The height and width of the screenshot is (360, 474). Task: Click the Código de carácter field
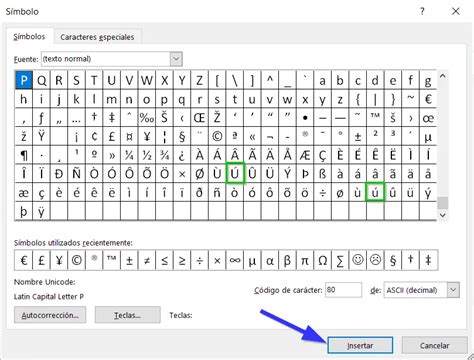343,290
